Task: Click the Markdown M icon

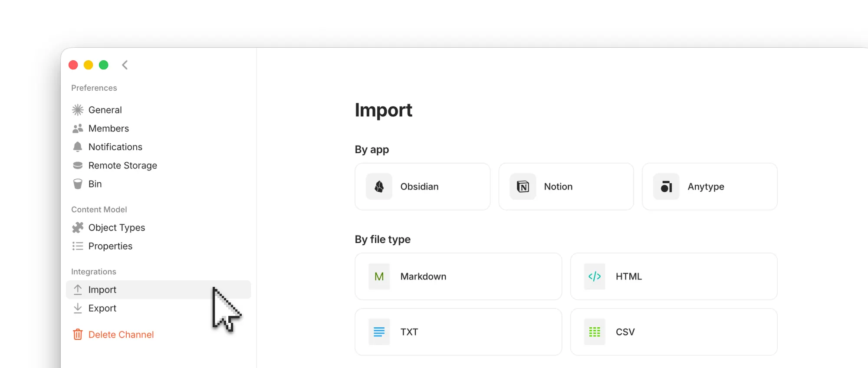Action: pyautogui.click(x=379, y=276)
